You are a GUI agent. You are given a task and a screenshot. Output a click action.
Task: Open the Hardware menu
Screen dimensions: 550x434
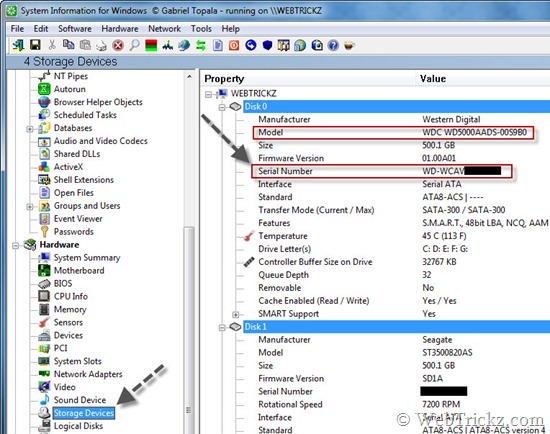120,29
